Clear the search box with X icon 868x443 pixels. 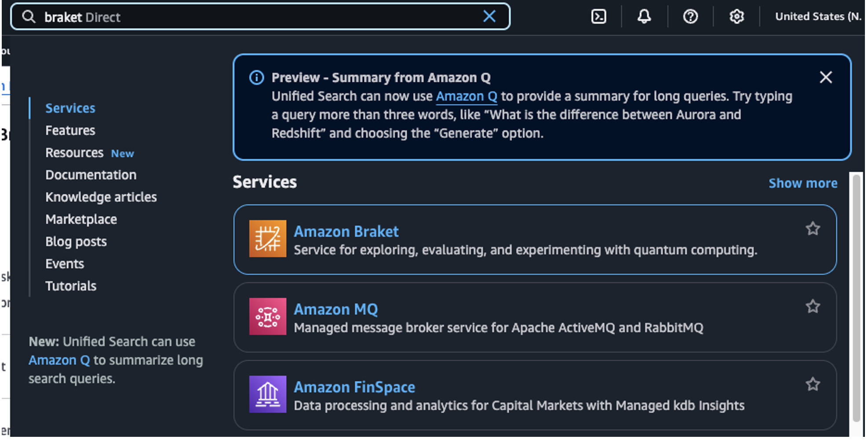tap(489, 17)
